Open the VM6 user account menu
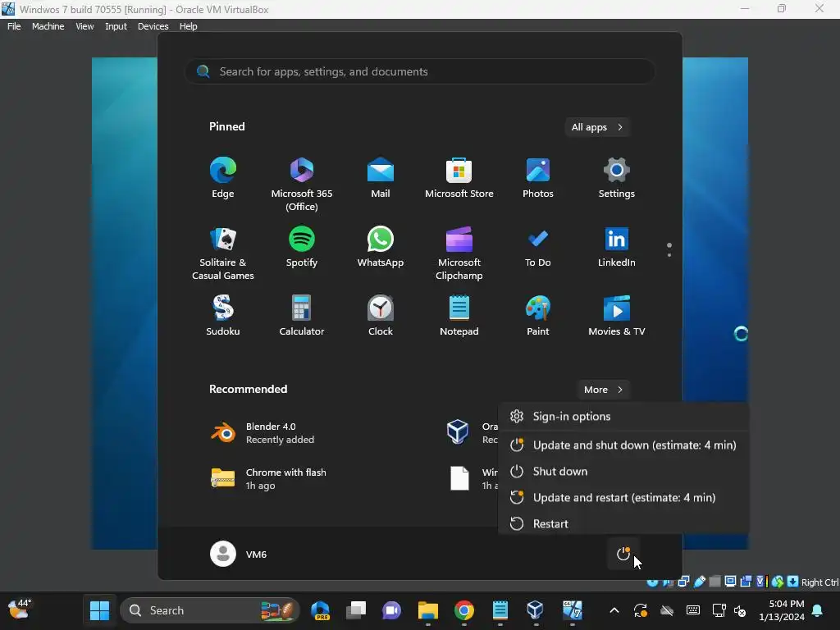Screen dimensions: 840x630 [239, 554]
